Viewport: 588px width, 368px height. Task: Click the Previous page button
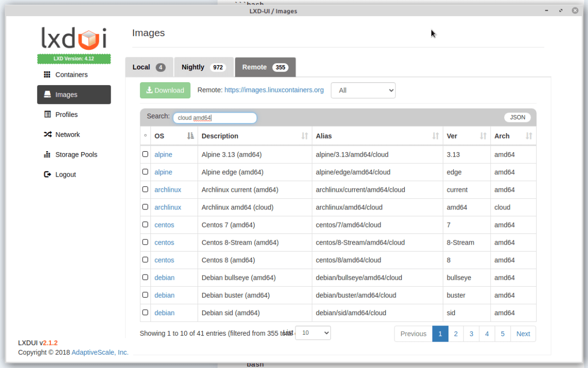tap(414, 334)
